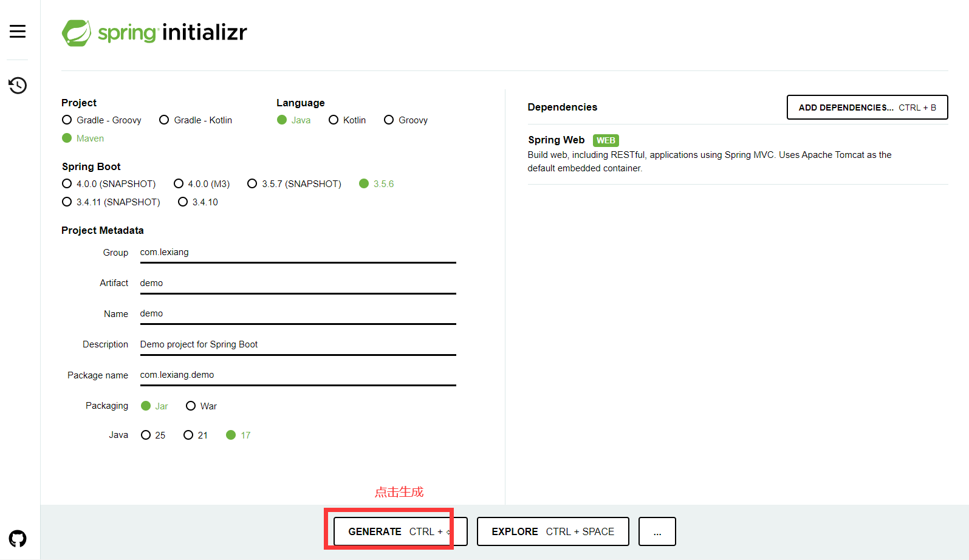The width and height of the screenshot is (969, 560).
Task: Choose Java language
Action: (x=294, y=120)
